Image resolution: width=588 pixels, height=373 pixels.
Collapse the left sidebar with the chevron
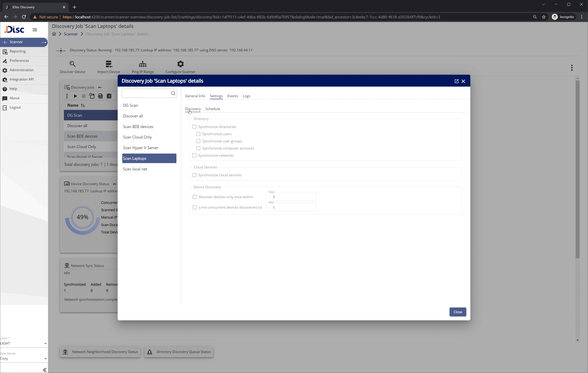pyautogui.click(x=45, y=370)
